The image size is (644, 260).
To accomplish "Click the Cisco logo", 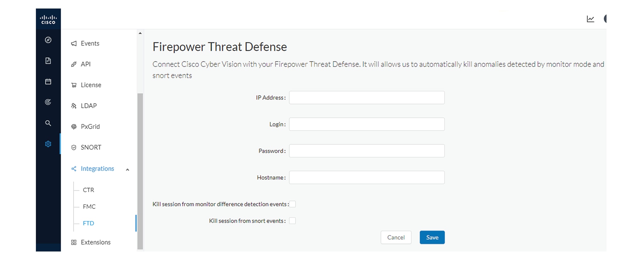I will click(x=48, y=19).
